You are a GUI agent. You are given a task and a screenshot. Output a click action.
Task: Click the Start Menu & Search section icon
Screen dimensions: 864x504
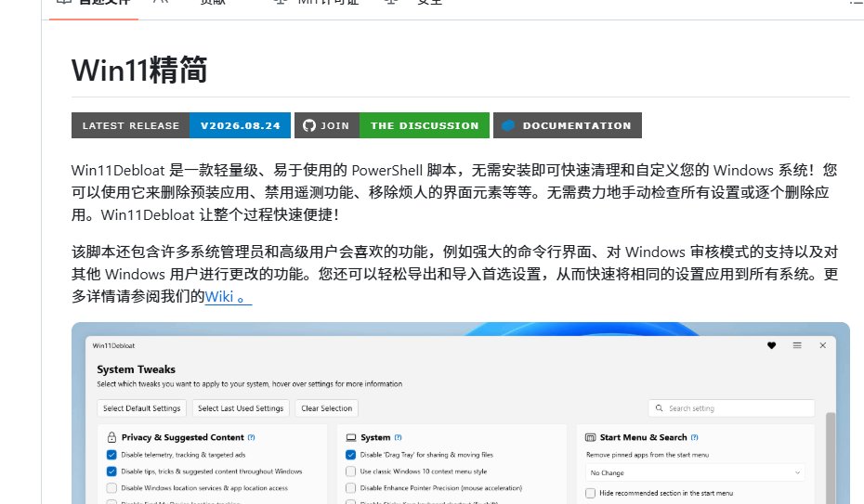tap(590, 437)
